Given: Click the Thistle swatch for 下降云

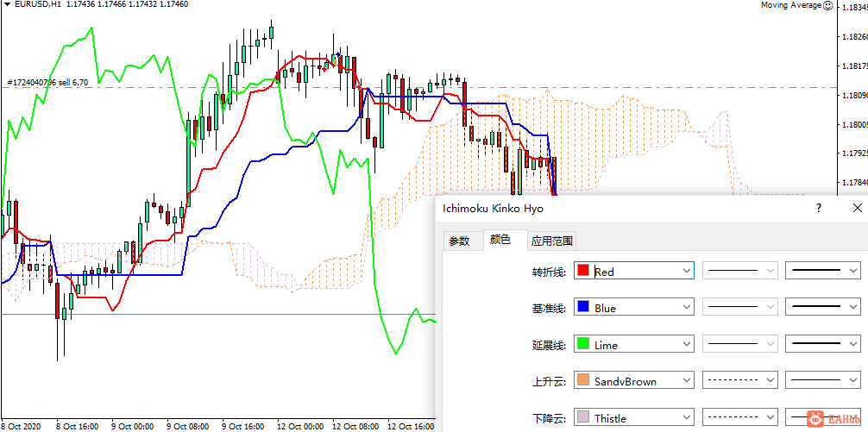Looking at the screenshot, I should (x=583, y=416).
